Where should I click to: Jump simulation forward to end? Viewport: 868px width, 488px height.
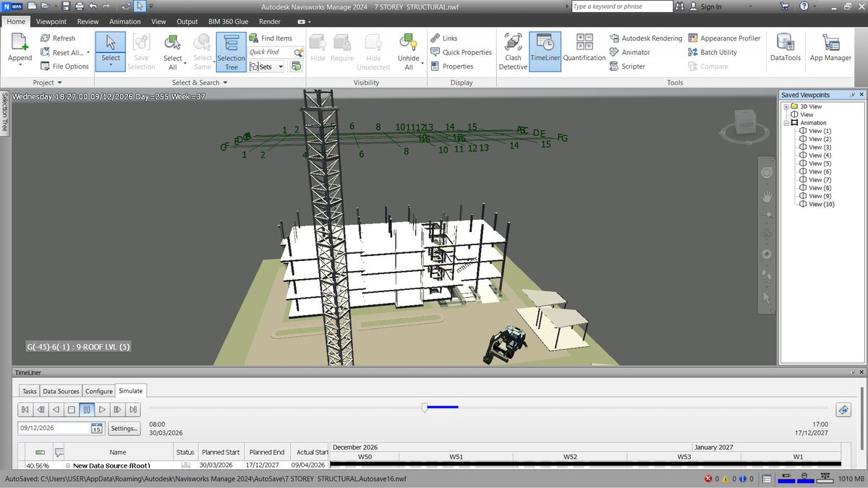pos(132,410)
